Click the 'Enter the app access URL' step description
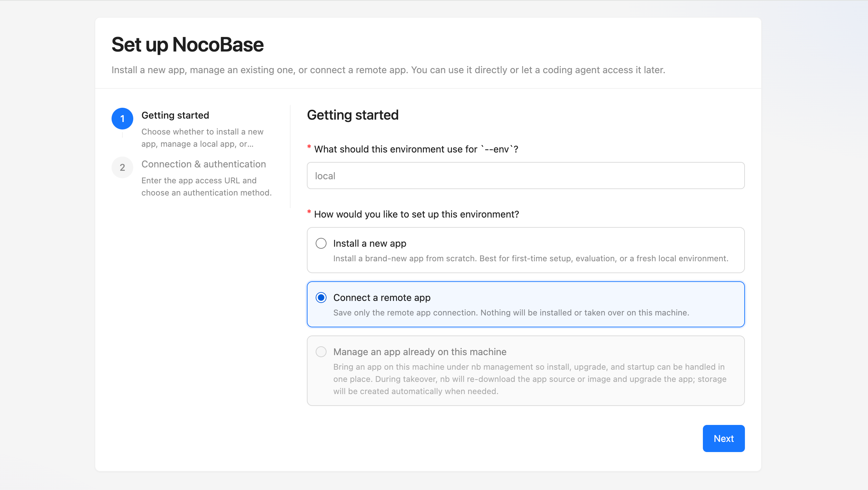The width and height of the screenshot is (868, 490). tap(206, 186)
